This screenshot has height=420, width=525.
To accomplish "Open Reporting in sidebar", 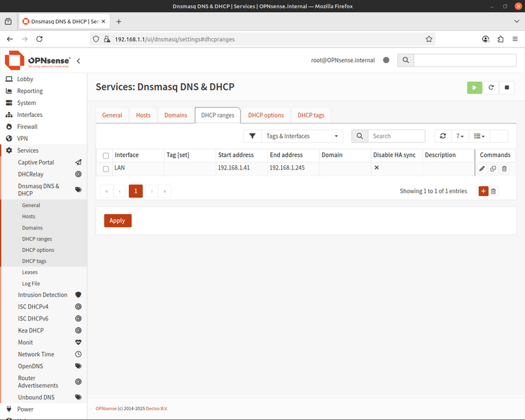I will click(30, 91).
